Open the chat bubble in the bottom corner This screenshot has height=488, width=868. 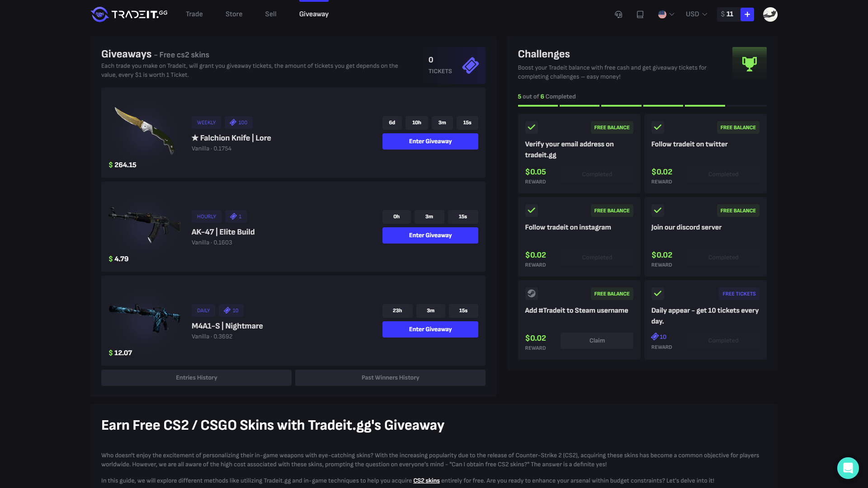click(848, 468)
